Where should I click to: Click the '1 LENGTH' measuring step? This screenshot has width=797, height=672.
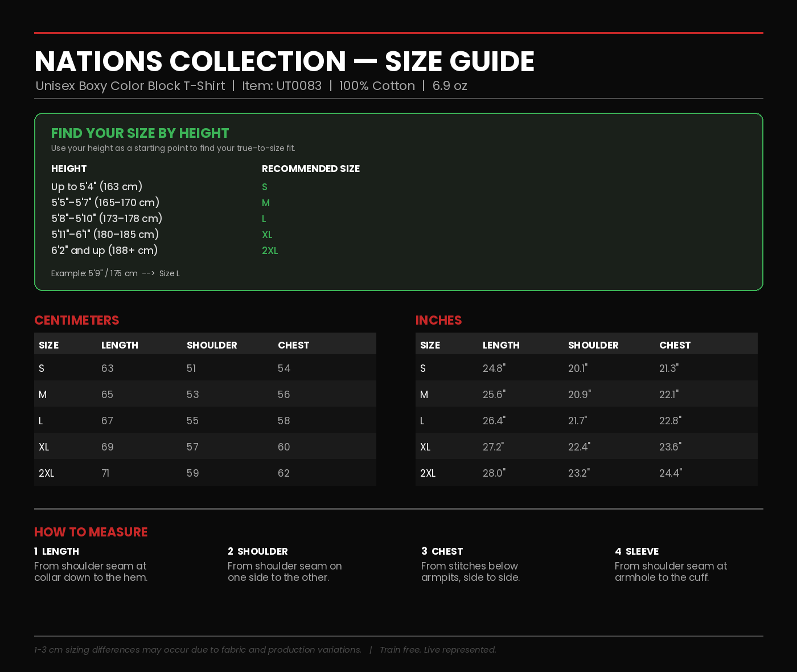56,551
